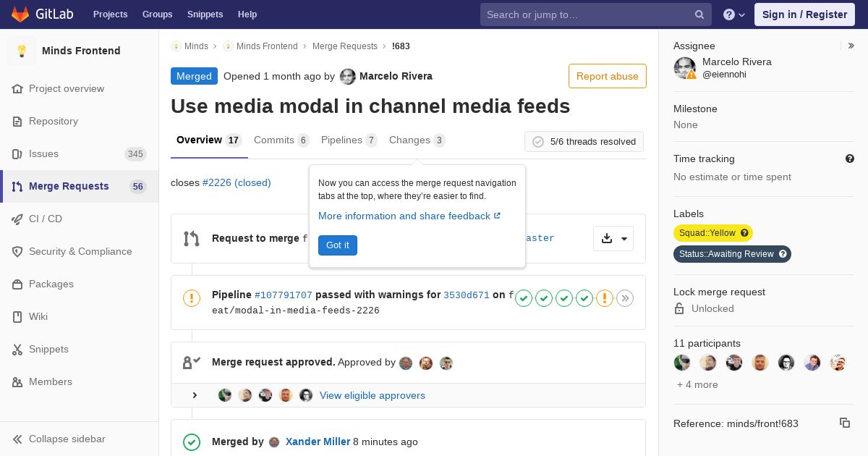This screenshot has width=868, height=456.
Task: Click the 5/6 threads resolved indicator
Action: click(x=584, y=142)
